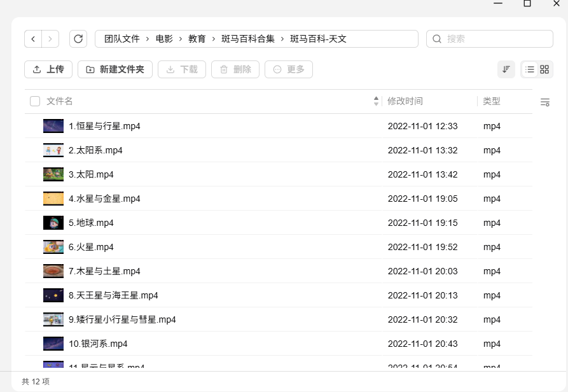Create a folder with 新建文件夹
The width and height of the screenshot is (568, 392).
(115, 69)
